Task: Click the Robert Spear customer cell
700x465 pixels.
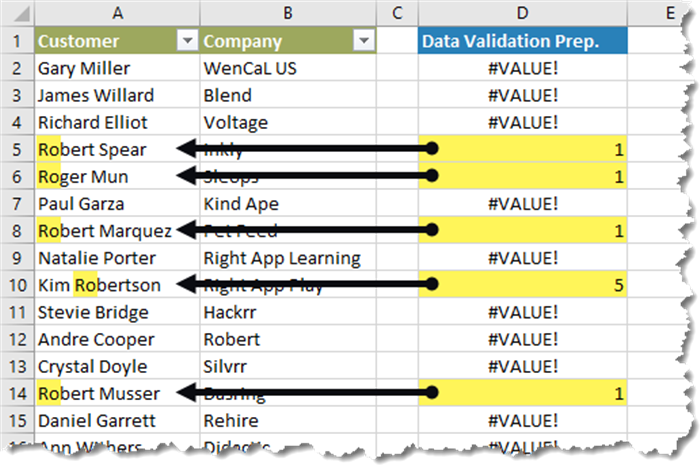Action: pyautogui.click(x=92, y=149)
